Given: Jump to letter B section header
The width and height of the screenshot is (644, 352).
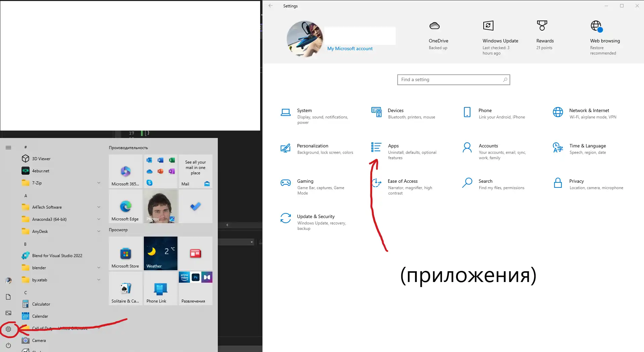Looking at the screenshot, I should [25, 244].
